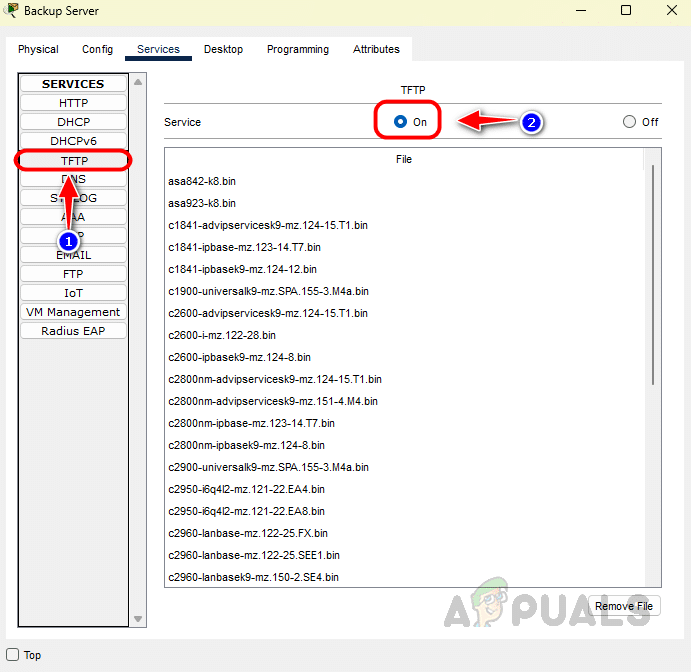The image size is (691, 672).
Task: Go to the Desktop tab
Action: [223, 49]
